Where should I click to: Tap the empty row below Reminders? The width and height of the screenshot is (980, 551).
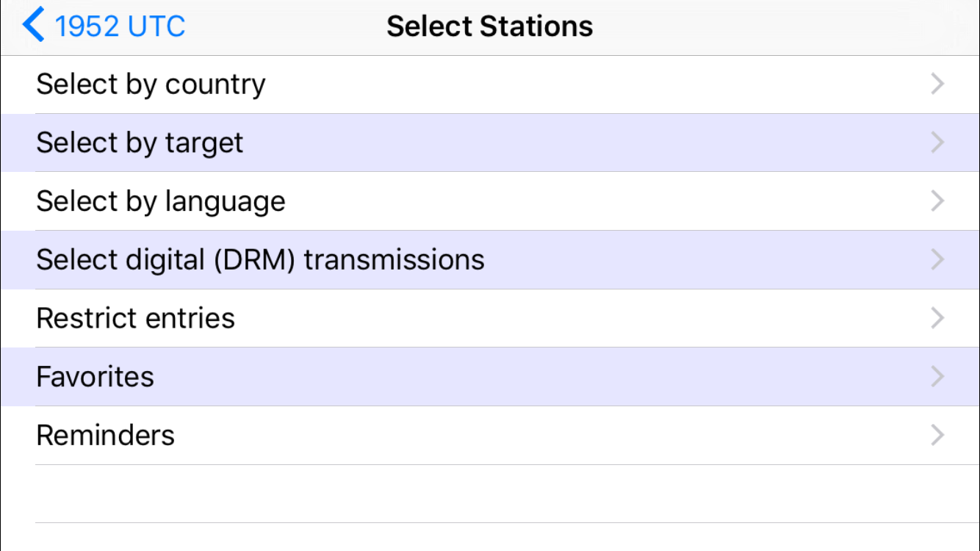click(x=490, y=492)
